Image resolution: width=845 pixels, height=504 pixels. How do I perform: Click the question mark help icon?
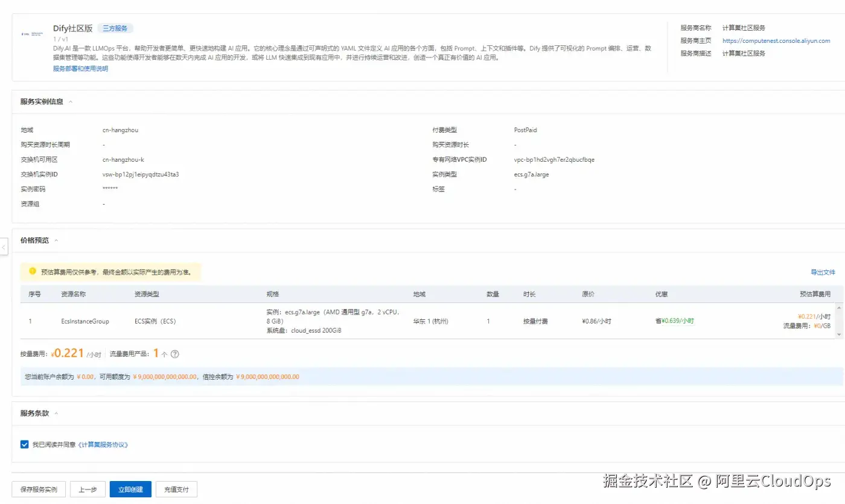pos(175,354)
